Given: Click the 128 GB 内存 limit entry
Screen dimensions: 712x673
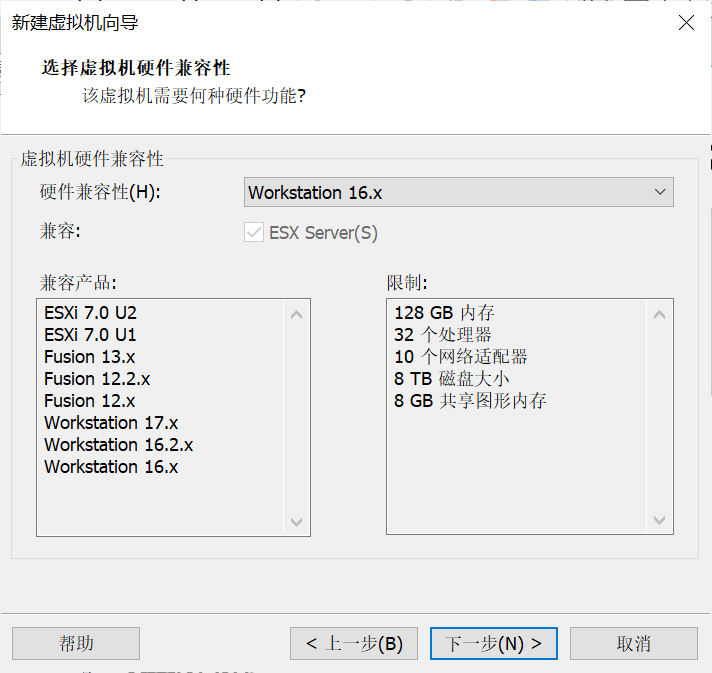Looking at the screenshot, I should [x=444, y=313].
